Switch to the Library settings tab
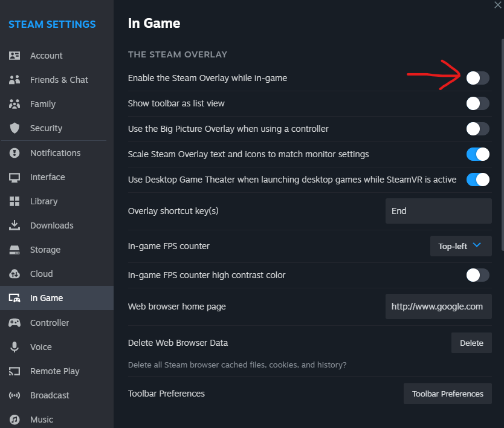Viewport: 504px width, 428px height. (x=44, y=201)
